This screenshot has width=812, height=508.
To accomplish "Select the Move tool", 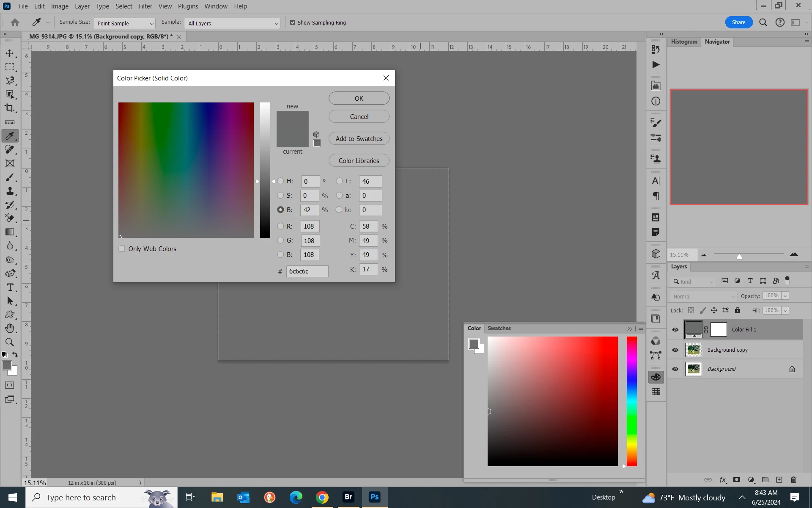I will coord(9,53).
